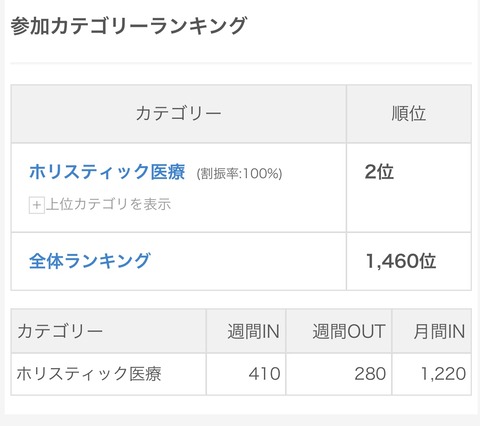Open the ホリスティック医療 category link
The height and width of the screenshot is (426, 480).
point(107,172)
